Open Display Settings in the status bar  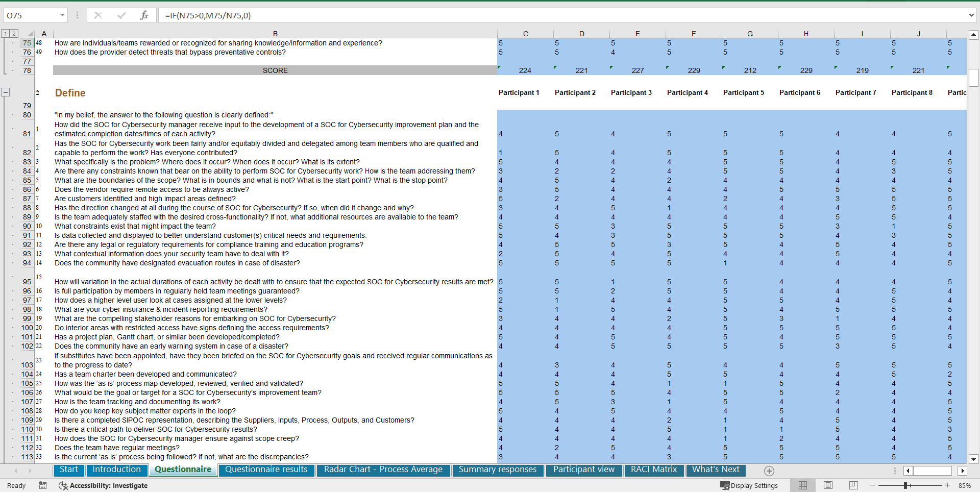[x=749, y=485]
